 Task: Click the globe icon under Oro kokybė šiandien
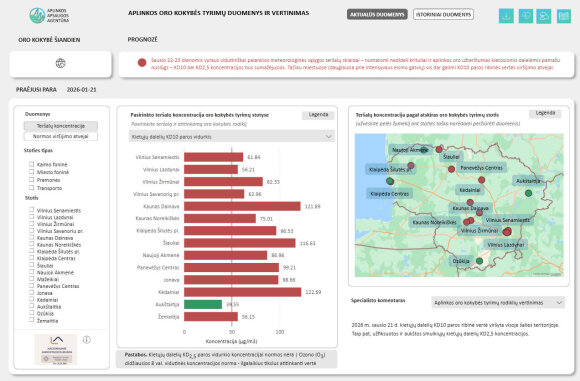pos(61,63)
